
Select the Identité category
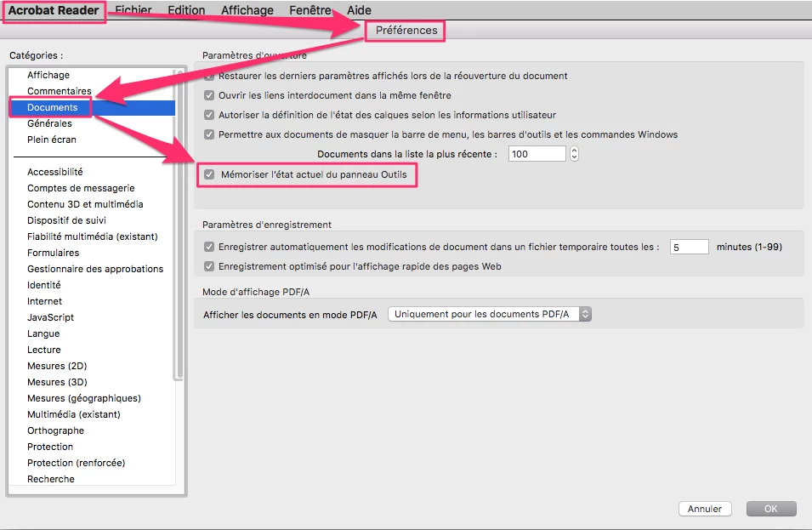(44, 285)
